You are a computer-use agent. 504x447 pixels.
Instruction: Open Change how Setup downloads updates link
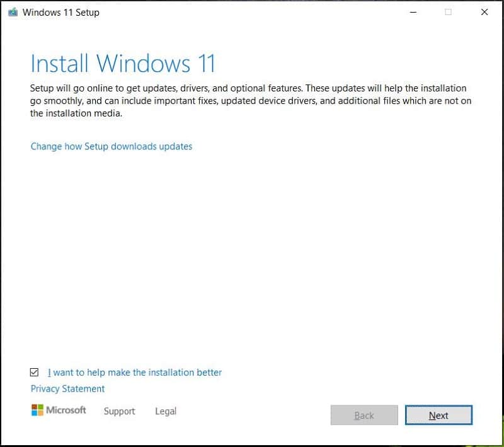[112, 147]
